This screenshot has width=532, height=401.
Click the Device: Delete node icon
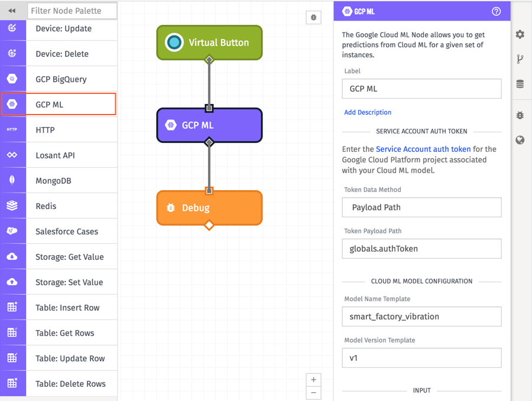(12, 53)
